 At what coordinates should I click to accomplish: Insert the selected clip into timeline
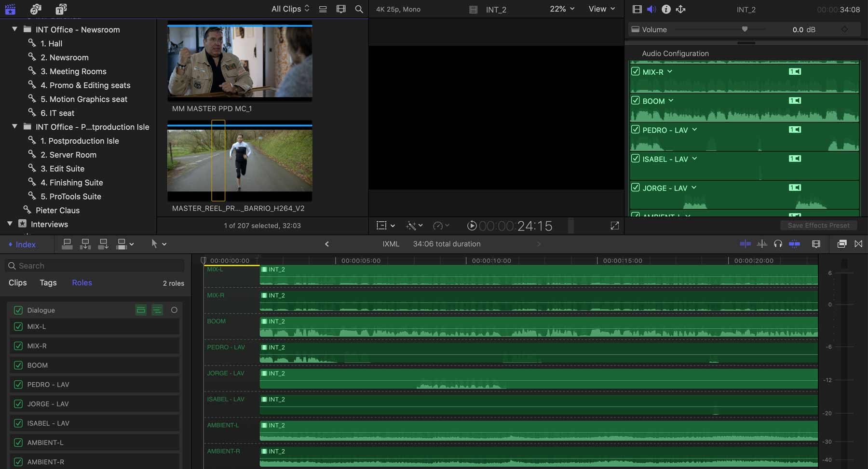pyautogui.click(x=85, y=244)
